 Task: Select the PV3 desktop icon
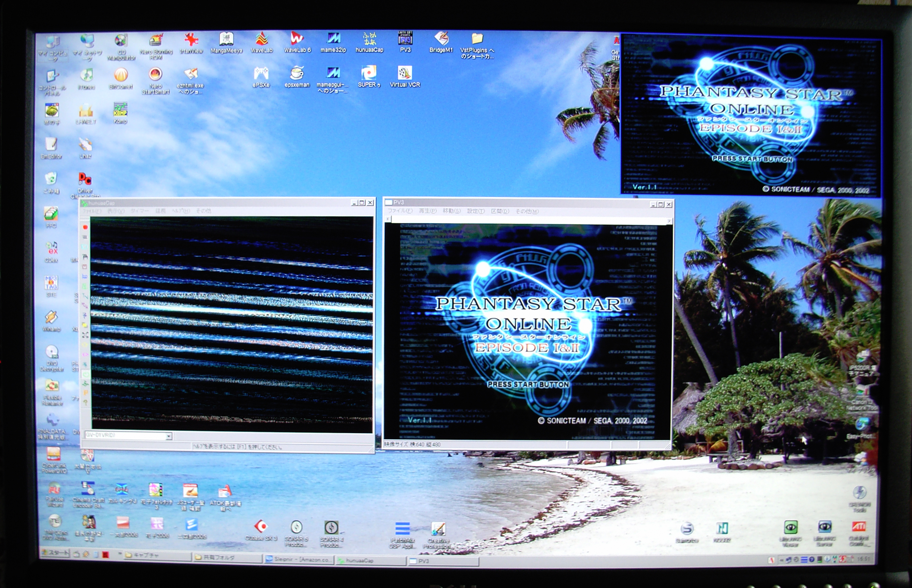pos(405,42)
